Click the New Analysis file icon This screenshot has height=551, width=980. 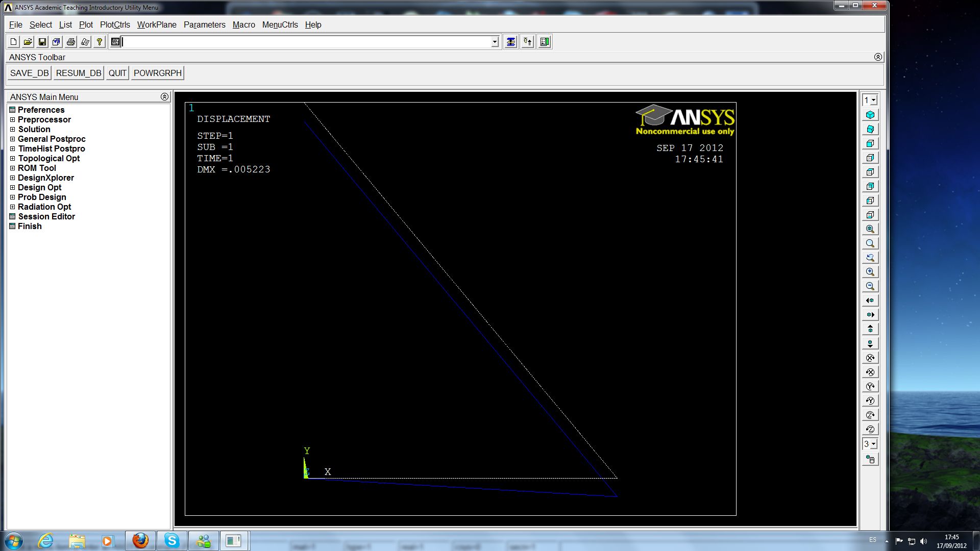point(14,42)
